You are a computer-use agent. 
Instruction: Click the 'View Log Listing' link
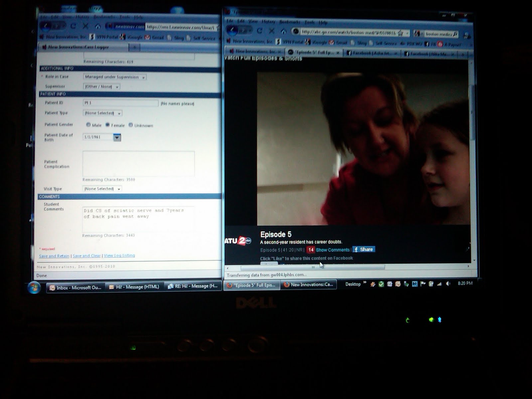coord(119,255)
